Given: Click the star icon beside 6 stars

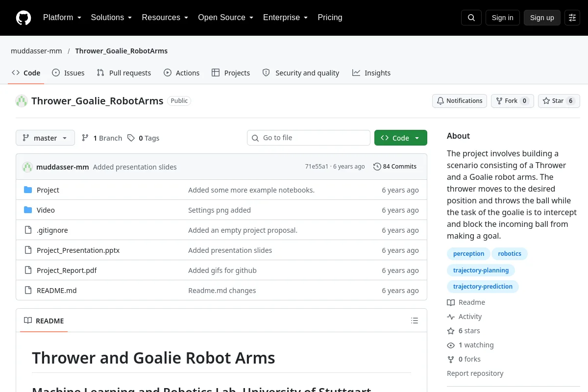Looking at the screenshot, I should click(451, 331).
